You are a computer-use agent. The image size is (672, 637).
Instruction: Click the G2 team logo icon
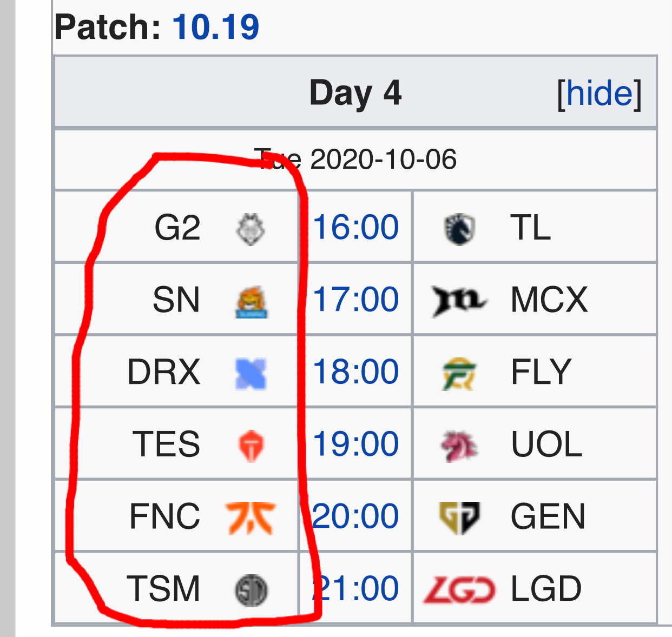click(x=251, y=229)
